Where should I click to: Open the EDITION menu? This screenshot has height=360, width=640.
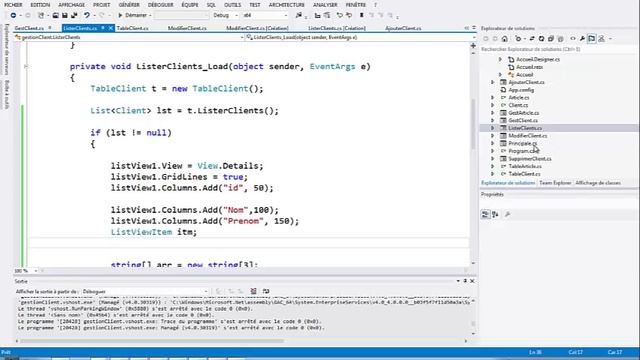pos(40,5)
